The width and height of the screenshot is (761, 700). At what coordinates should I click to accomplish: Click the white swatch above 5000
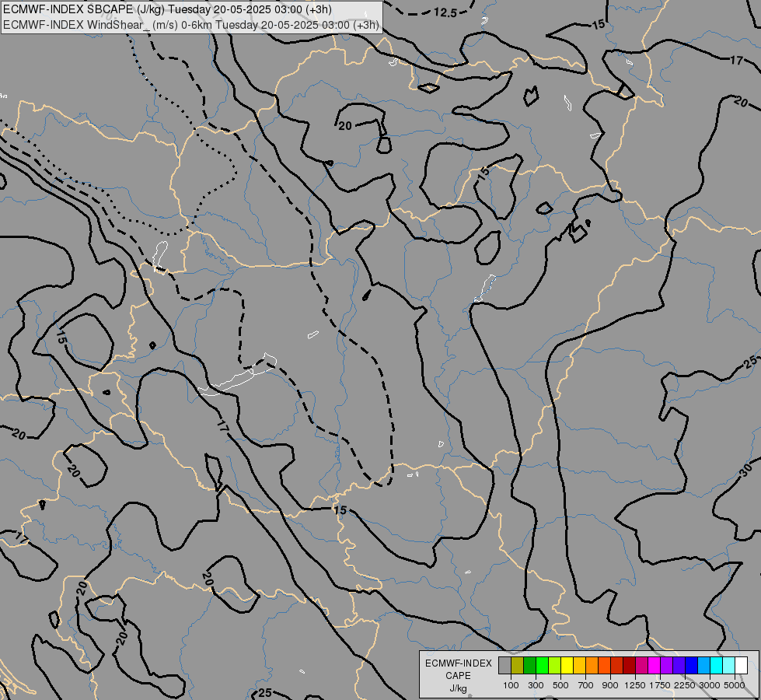click(741, 665)
